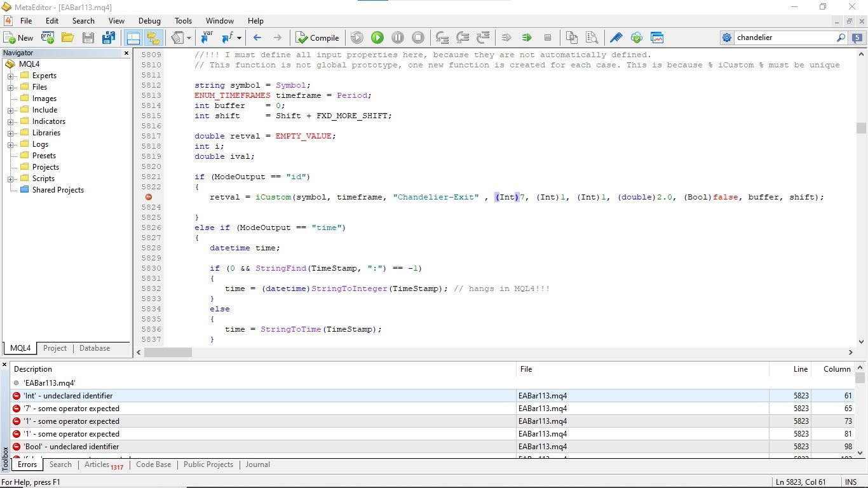The width and height of the screenshot is (868, 488).
Task: Open search settings with the gear icon
Action: (x=726, y=37)
